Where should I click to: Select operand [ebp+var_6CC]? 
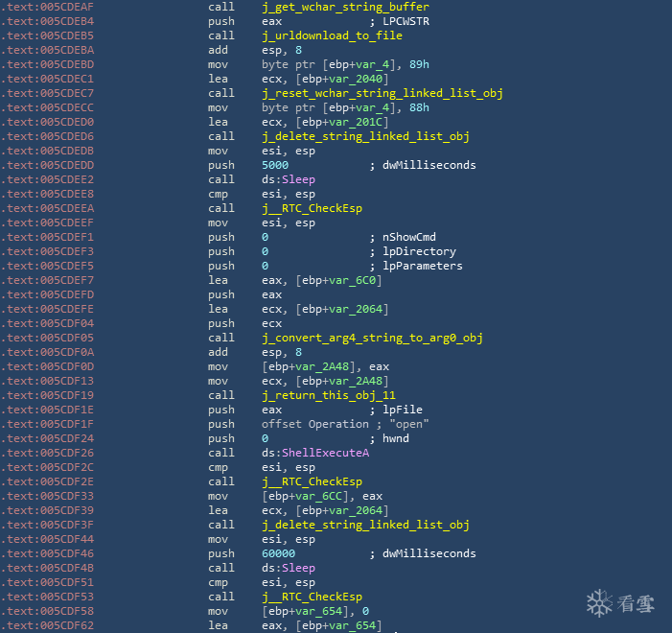tap(305, 496)
